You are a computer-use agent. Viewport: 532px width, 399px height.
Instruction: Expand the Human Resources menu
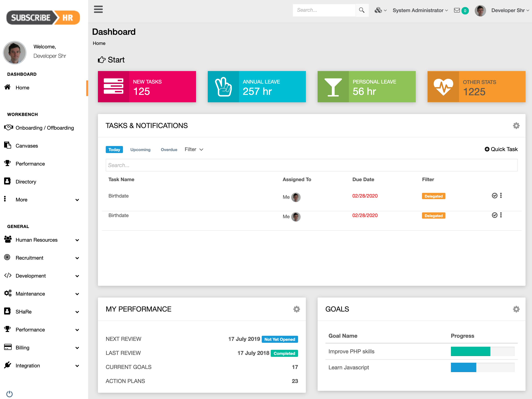tap(36, 240)
